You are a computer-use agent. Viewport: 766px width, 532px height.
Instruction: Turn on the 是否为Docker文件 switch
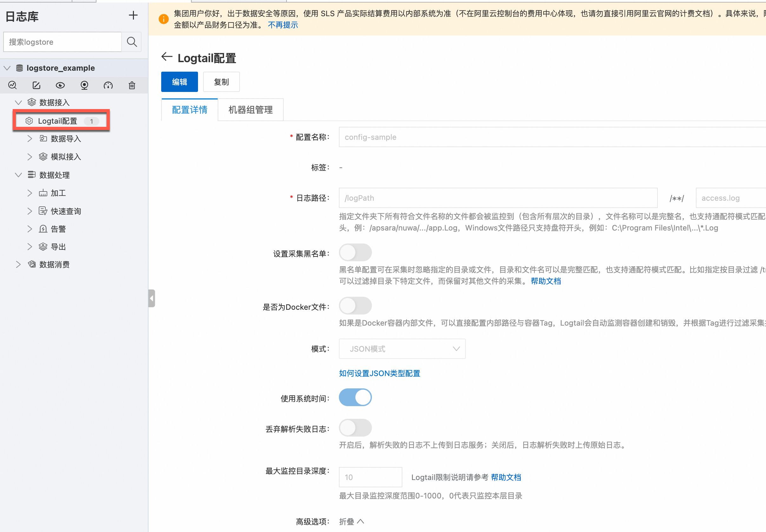(355, 306)
